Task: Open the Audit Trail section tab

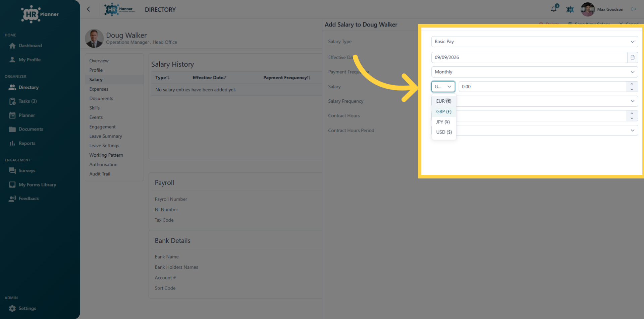Action: point(100,174)
